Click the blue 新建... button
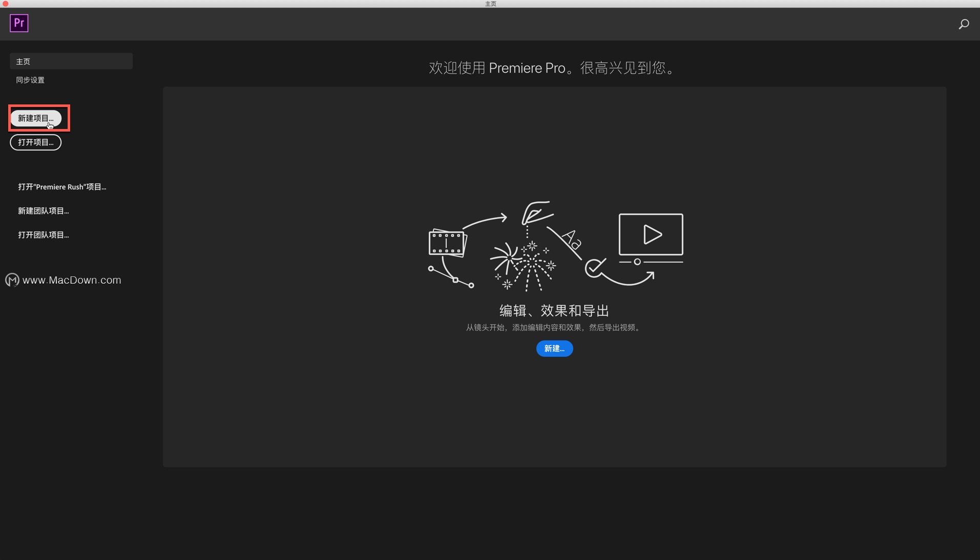Image resolution: width=980 pixels, height=560 pixels. [x=554, y=349]
